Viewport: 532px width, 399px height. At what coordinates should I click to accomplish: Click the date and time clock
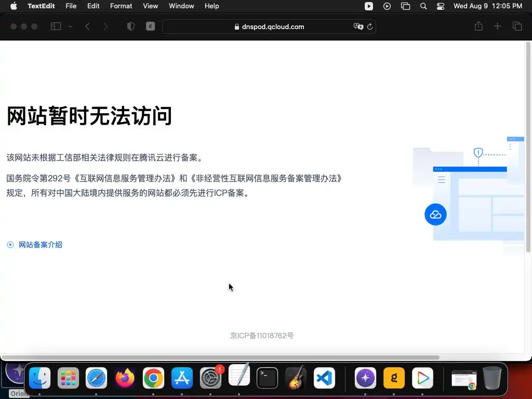tap(487, 6)
